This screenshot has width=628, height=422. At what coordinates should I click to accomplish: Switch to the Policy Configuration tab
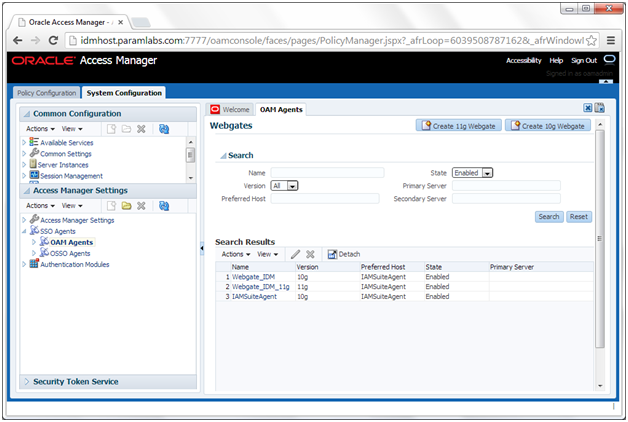coord(46,93)
